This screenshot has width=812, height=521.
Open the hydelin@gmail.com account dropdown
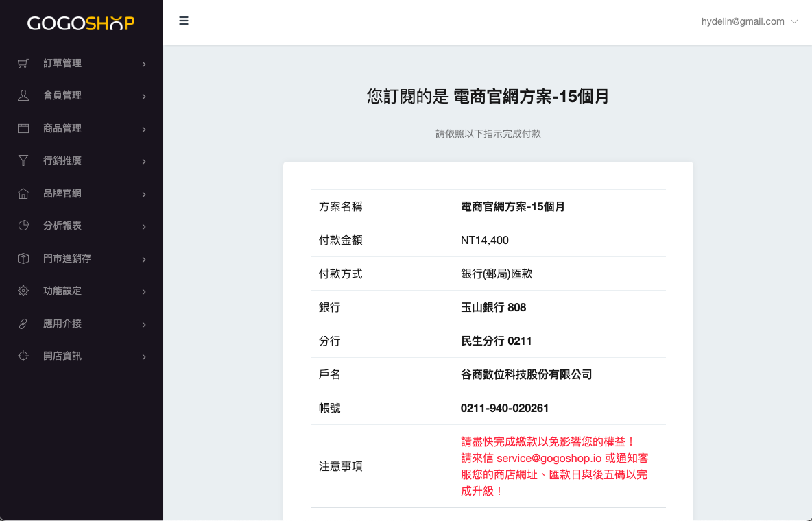[750, 21]
